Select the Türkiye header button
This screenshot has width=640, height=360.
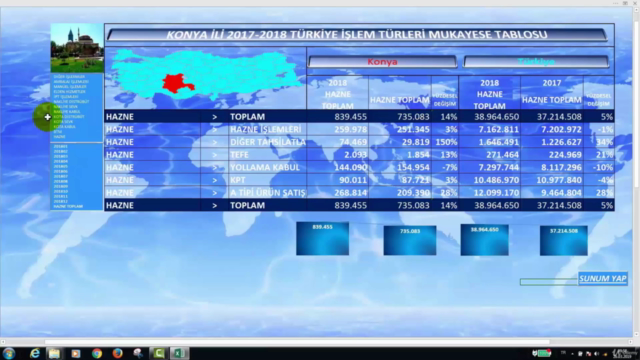pyautogui.click(x=536, y=62)
